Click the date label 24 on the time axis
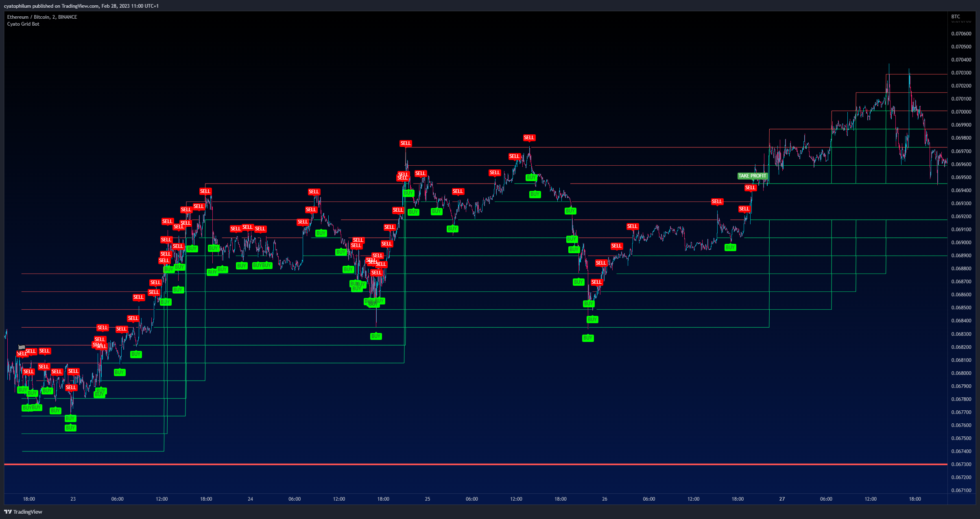This screenshot has width=980, height=519. coord(250,499)
